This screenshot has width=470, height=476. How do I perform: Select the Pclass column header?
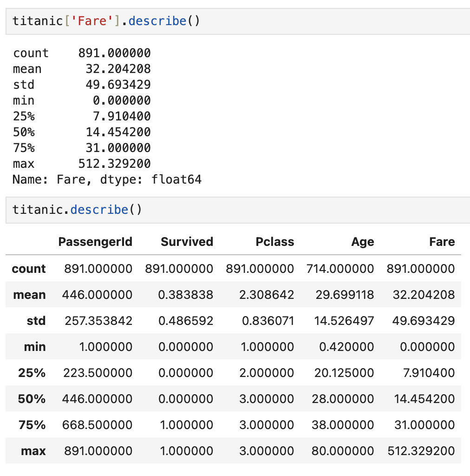pos(275,242)
